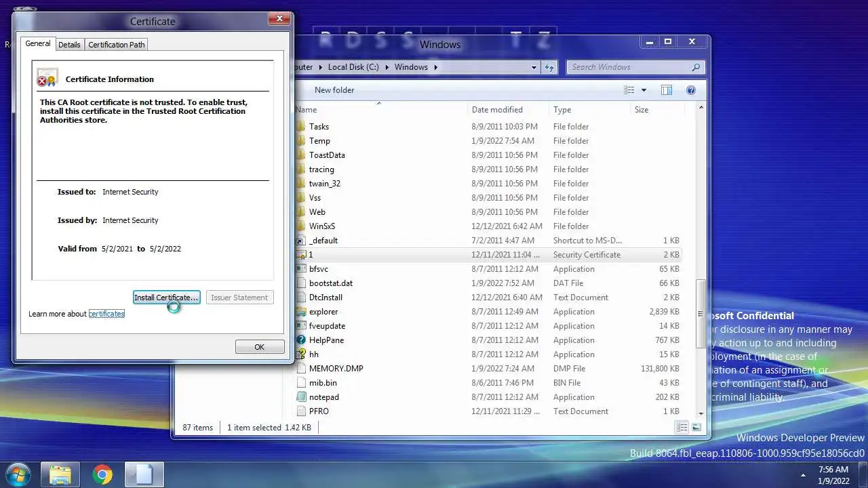868x488 pixels.
Task: Switch to the Certification Path tab
Action: click(x=117, y=45)
